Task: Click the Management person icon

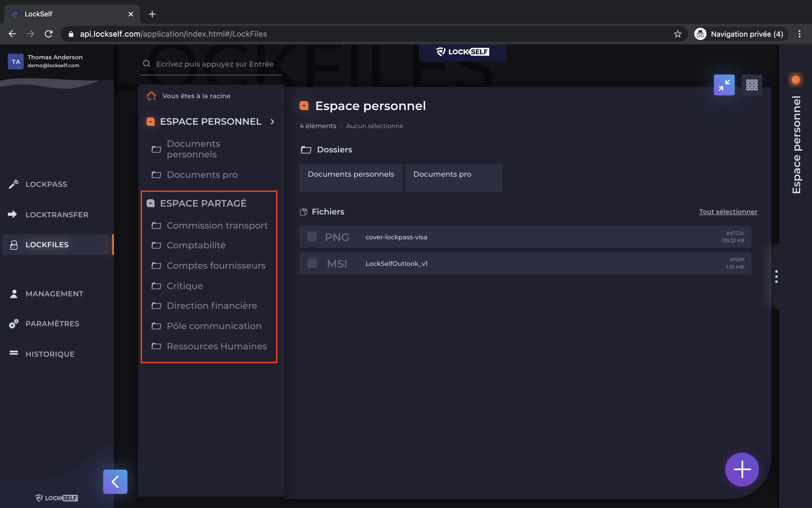Action: [14, 294]
